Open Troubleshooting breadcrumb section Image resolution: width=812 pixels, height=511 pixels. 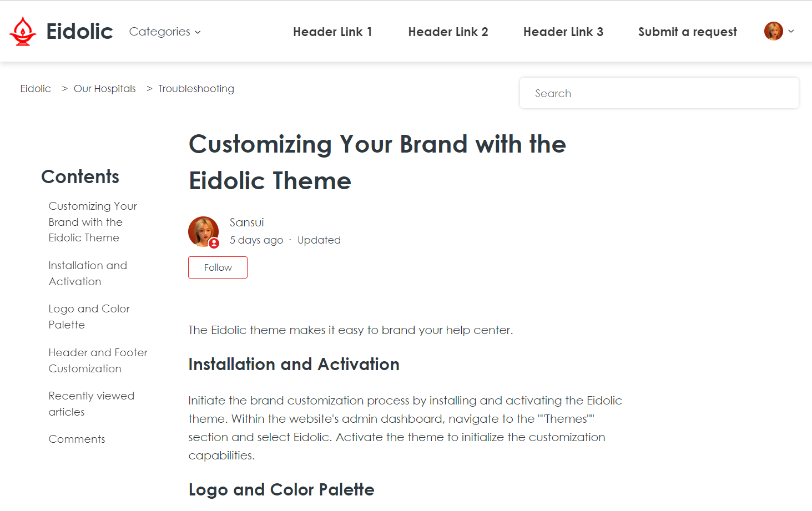[x=196, y=89]
